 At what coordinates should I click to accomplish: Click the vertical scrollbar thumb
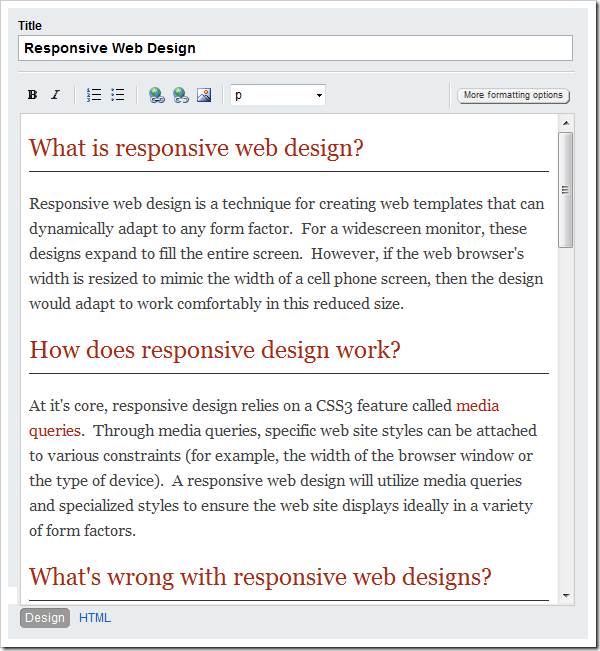[566, 190]
